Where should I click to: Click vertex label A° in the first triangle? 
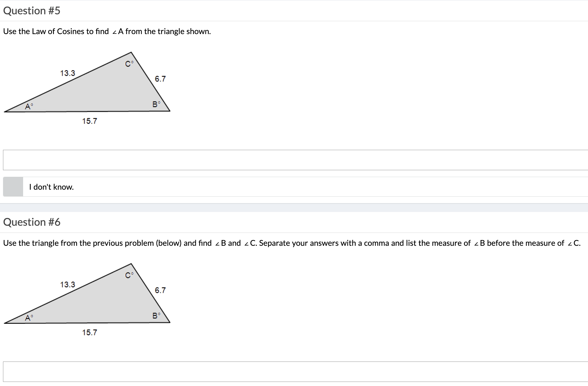(29, 106)
